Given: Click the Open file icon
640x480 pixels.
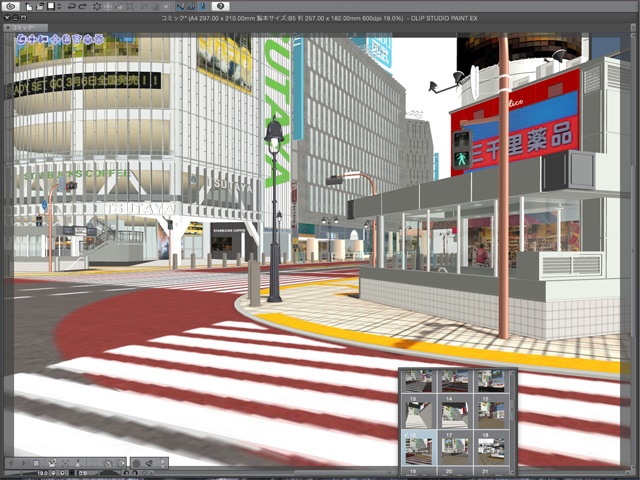Looking at the screenshot, I should pyautogui.click(x=40, y=7).
